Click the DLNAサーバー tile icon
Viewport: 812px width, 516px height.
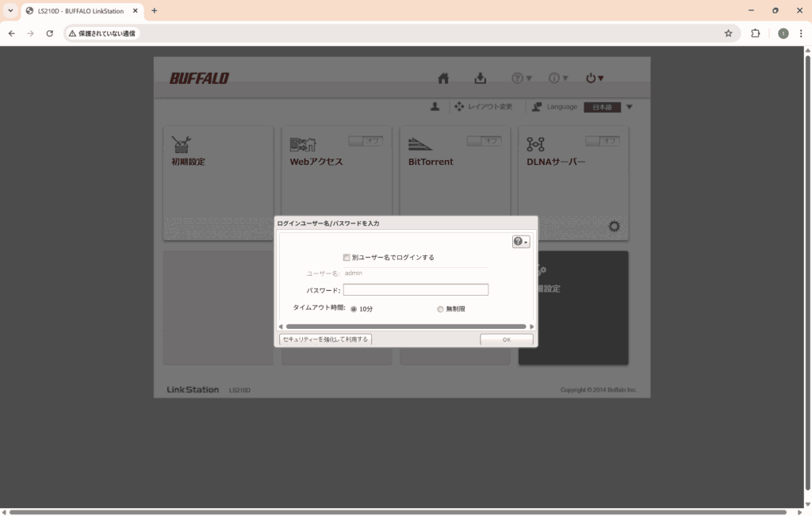click(x=535, y=144)
